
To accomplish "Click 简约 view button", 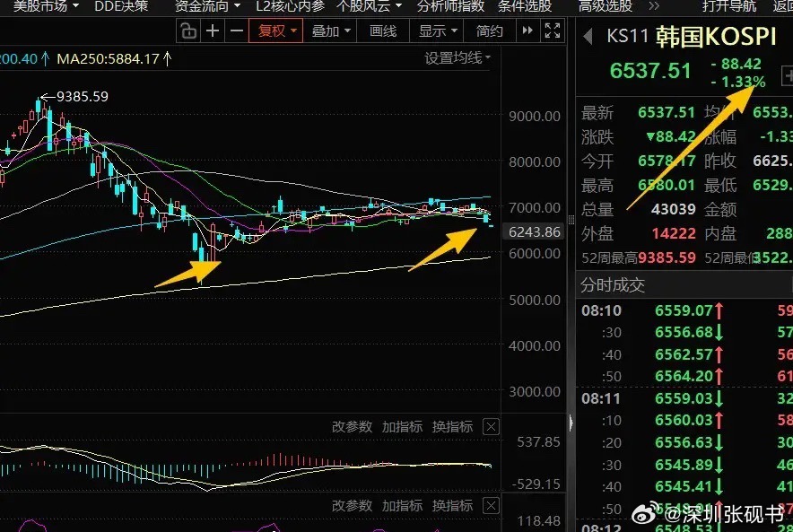I will 489,31.
